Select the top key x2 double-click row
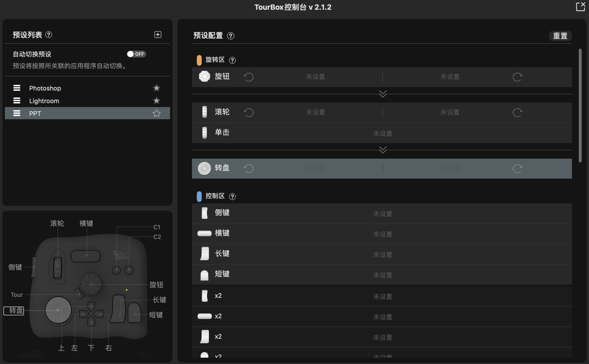Screen dimensions: 589x364 [x=382, y=317]
